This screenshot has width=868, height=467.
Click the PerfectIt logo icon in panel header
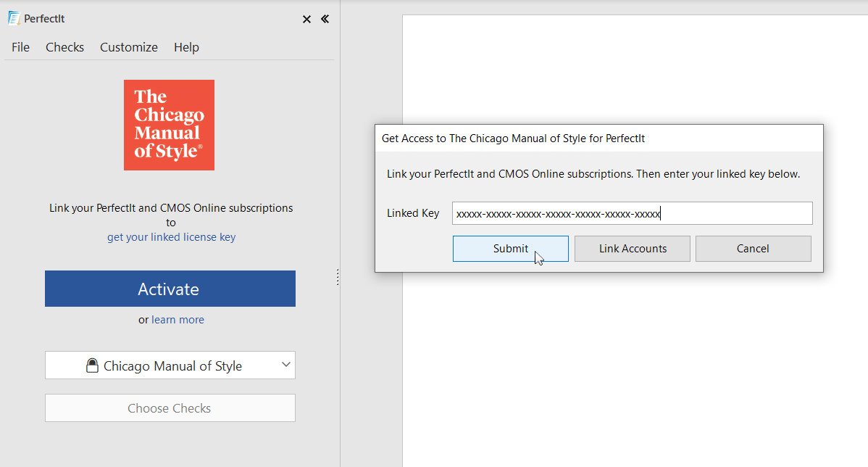point(14,19)
